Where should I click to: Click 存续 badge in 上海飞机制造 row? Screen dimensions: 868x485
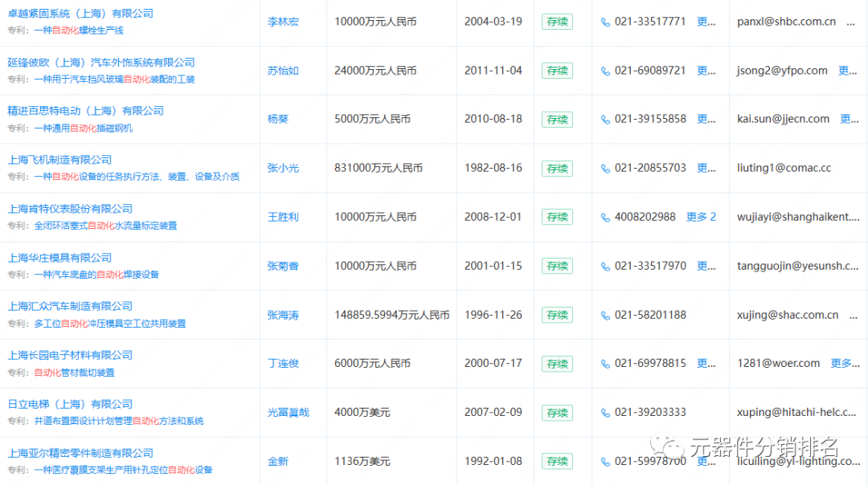557,169
